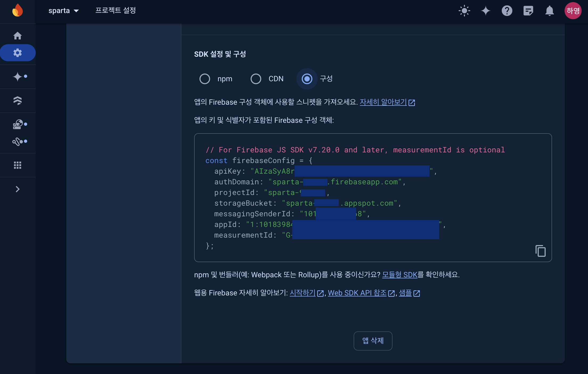Open the 자세히 알아보기 link
The width and height of the screenshot is (588, 374).
coord(383,102)
